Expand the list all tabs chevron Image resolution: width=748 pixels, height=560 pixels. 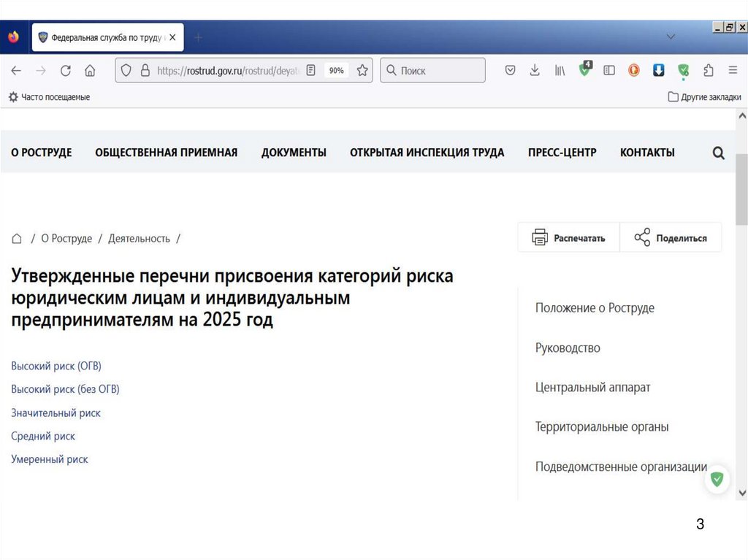(x=671, y=37)
